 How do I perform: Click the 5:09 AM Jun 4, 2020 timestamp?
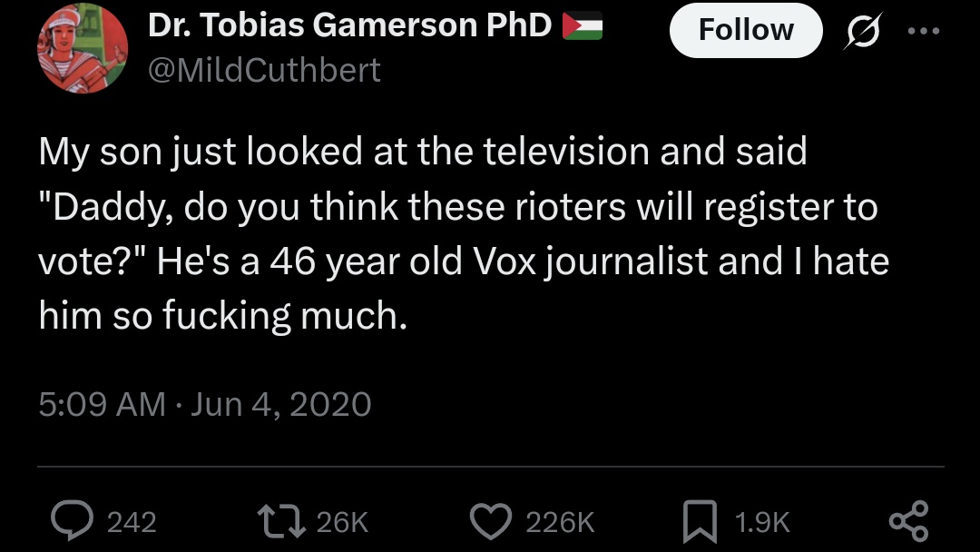[x=205, y=404]
